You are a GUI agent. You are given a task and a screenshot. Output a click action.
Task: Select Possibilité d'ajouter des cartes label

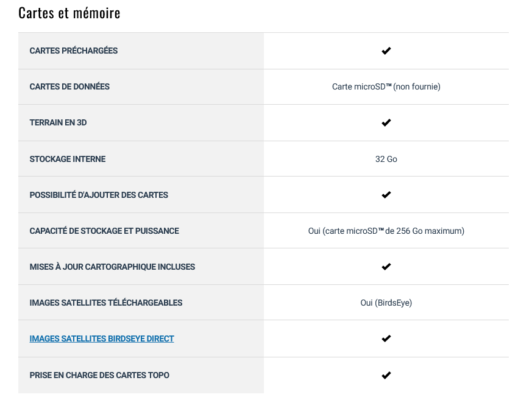99,195
